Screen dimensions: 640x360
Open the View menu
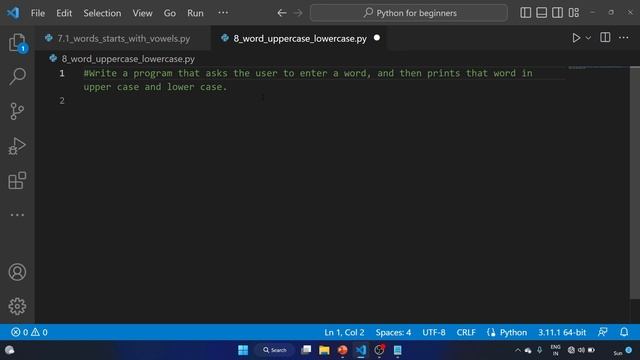142,13
